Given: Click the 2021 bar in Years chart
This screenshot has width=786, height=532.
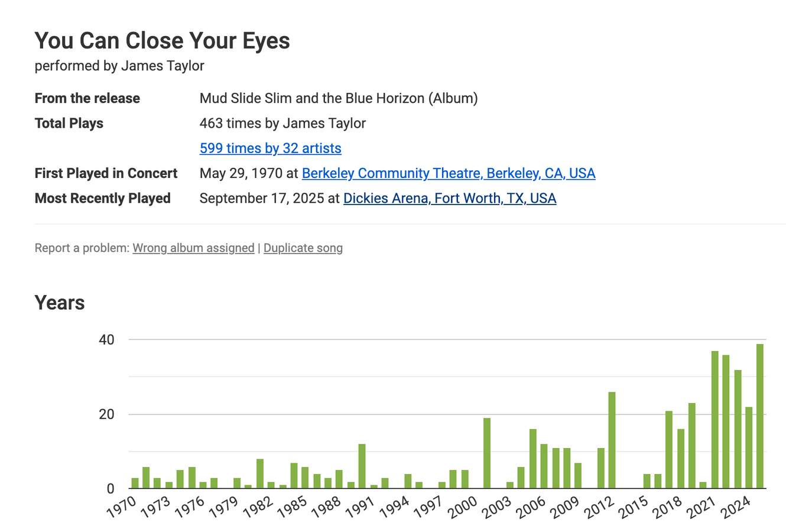Looking at the screenshot, I should pyautogui.click(x=714, y=420).
